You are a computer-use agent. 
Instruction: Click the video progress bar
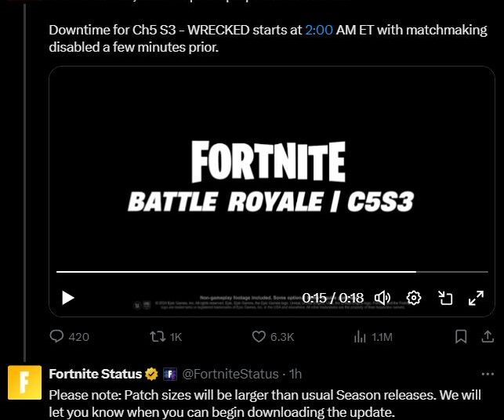point(272,272)
